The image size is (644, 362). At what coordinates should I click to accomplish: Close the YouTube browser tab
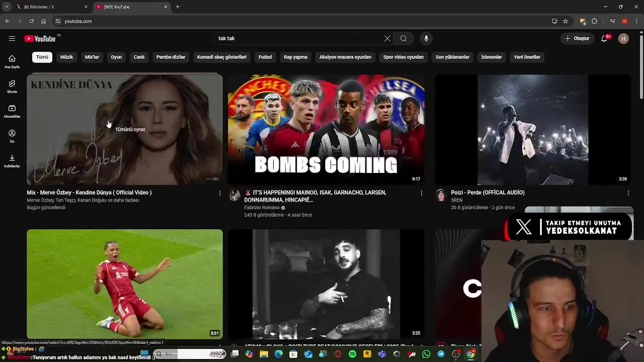(x=166, y=7)
